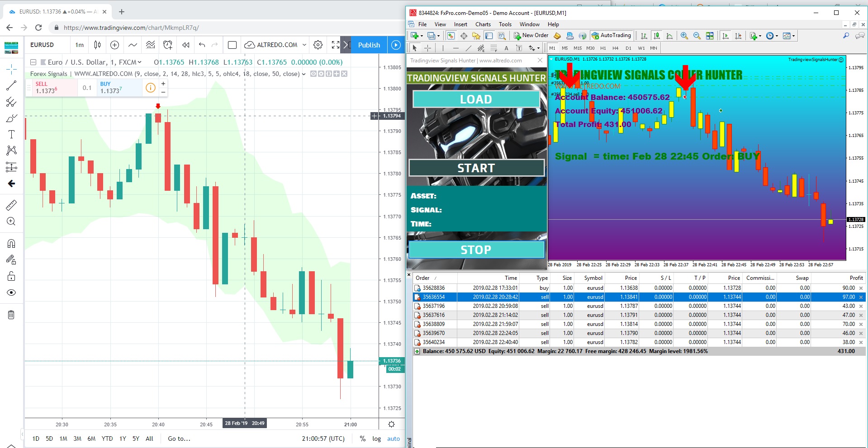Viewport: 868px width, 448px height.
Task: Toggle Forex Signals indicator visibility eye
Action: point(313,74)
